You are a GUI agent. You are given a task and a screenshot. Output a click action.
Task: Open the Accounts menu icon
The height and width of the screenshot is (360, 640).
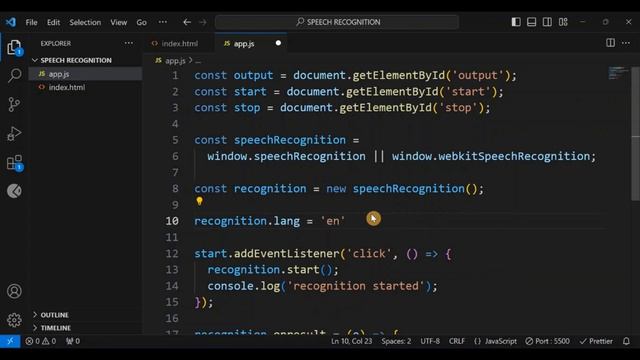[14, 291]
